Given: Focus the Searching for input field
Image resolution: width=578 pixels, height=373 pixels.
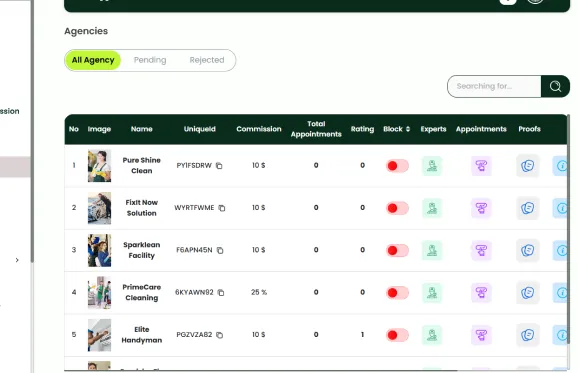Looking at the screenshot, I should pos(494,86).
